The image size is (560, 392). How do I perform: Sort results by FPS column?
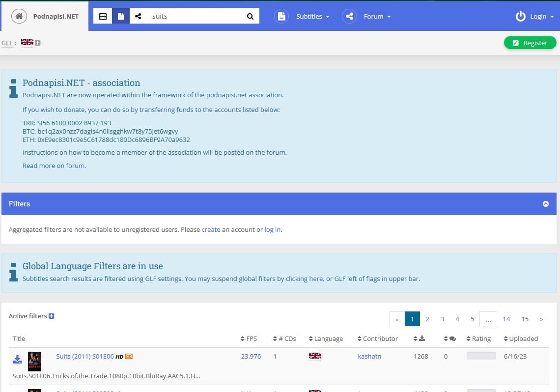(249, 338)
